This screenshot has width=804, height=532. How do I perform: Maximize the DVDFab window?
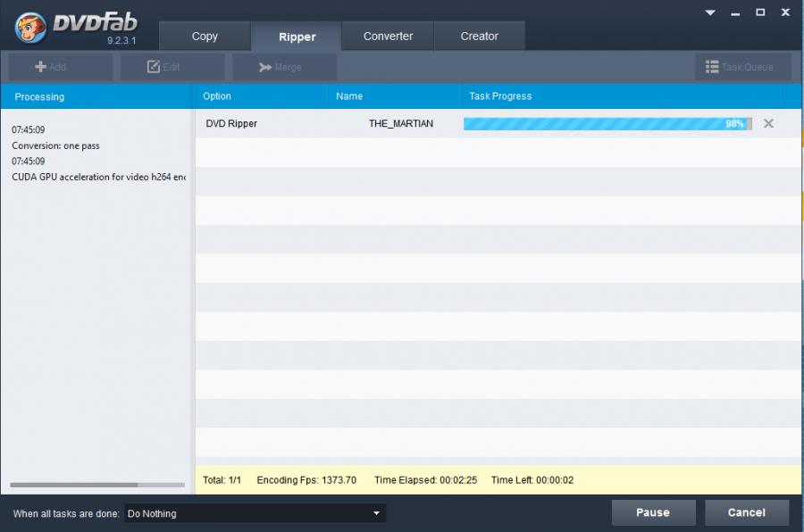tap(760, 12)
